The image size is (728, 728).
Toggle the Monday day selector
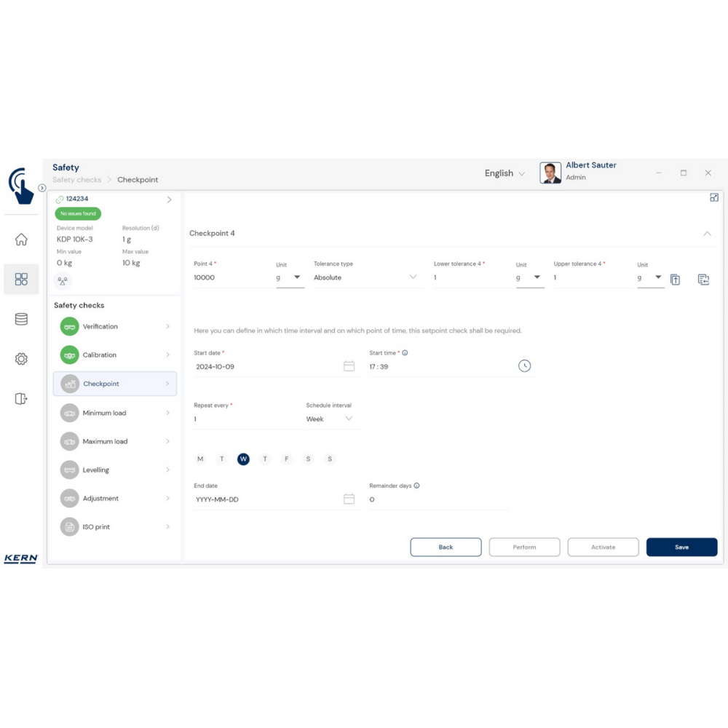pos(200,459)
